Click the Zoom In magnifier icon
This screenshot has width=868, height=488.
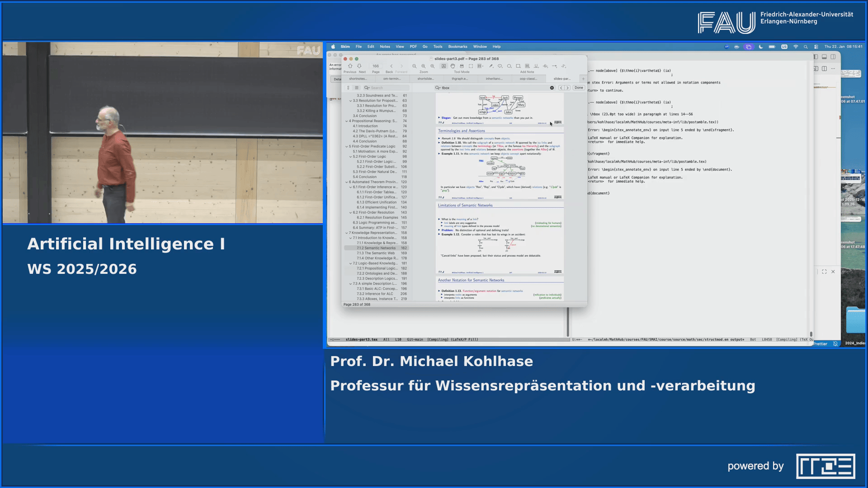[x=424, y=66]
